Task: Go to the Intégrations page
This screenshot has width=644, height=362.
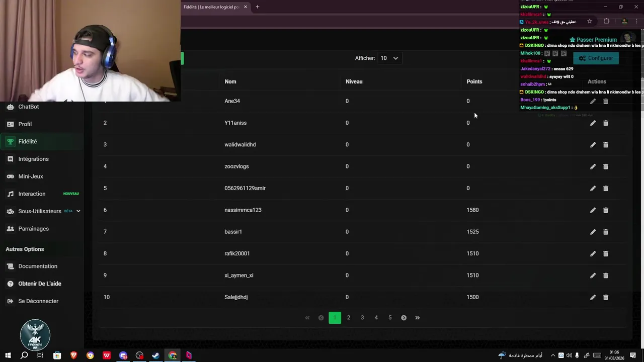Action: [x=33, y=159]
